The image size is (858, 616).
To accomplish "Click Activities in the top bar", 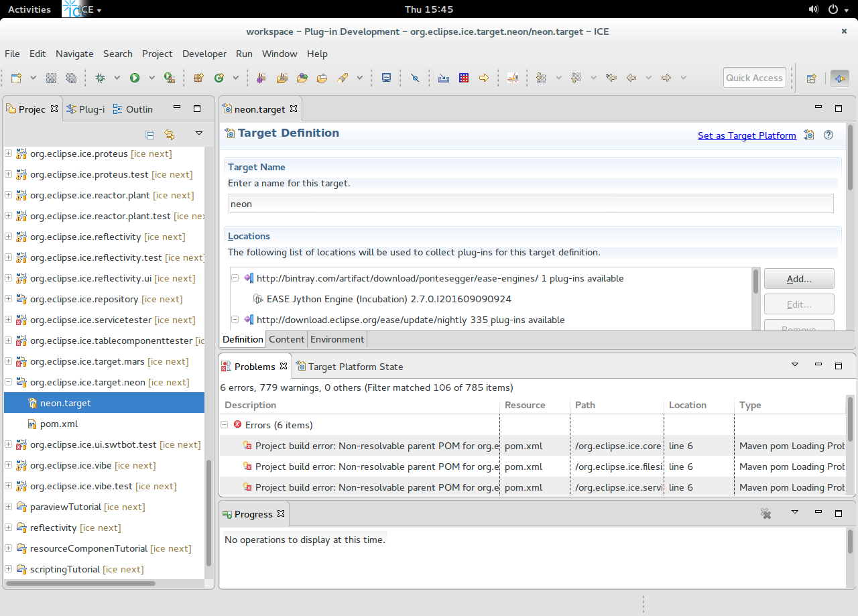I will pos(29,9).
